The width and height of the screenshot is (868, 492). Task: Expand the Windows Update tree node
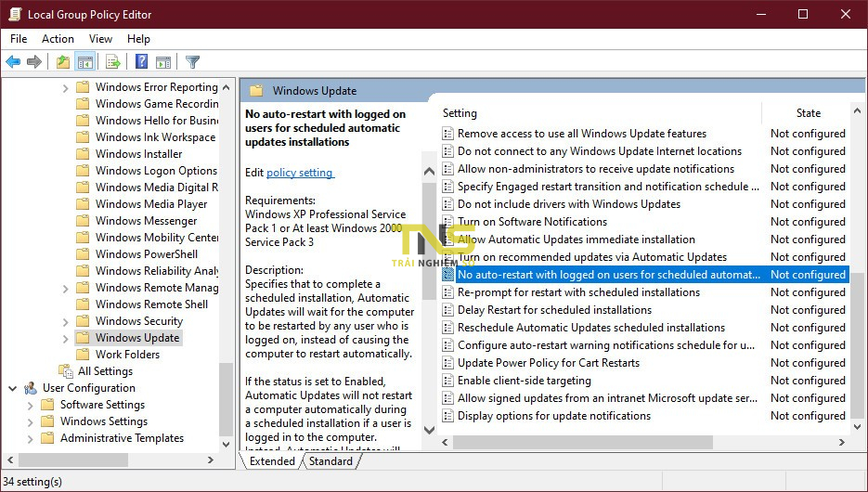coord(65,338)
